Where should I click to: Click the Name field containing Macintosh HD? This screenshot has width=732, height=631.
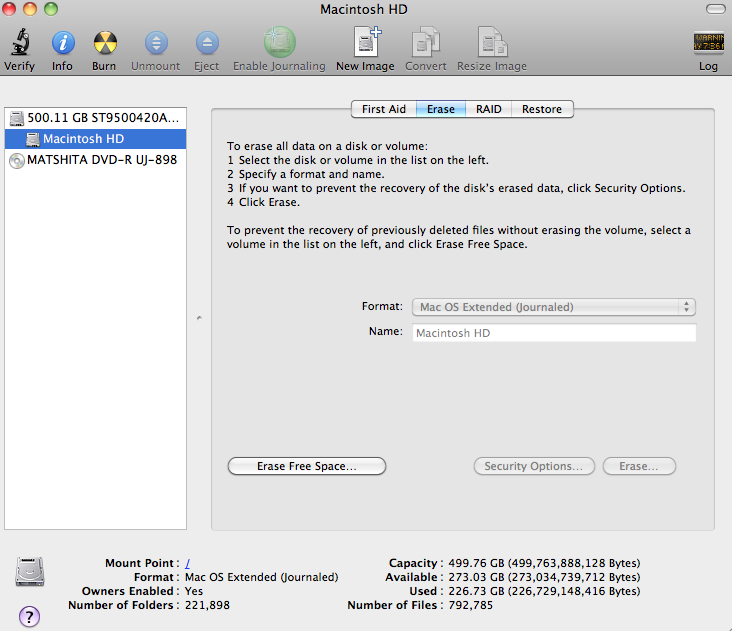(554, 333)
